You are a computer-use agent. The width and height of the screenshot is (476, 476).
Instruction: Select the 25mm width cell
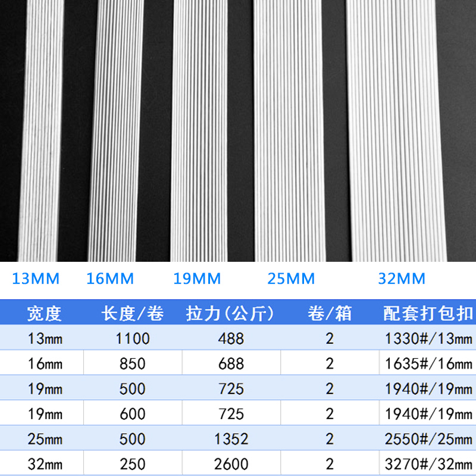tap(45, 439)
